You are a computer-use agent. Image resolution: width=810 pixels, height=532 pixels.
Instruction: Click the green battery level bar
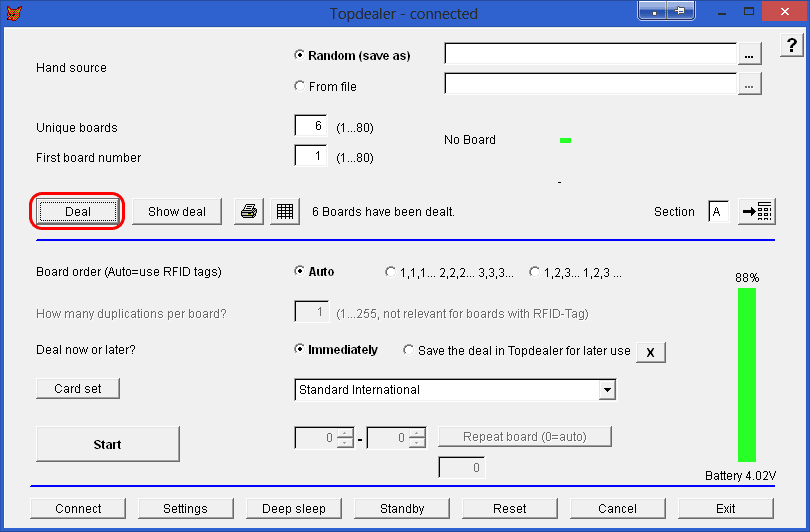pyautogui.click(x=746, y=374)
